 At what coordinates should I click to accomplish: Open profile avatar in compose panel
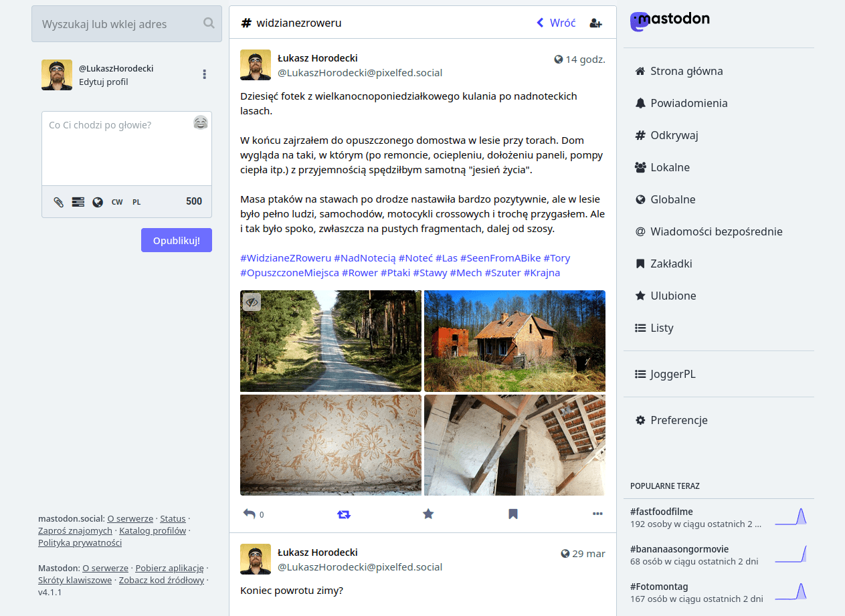(57, 75)
